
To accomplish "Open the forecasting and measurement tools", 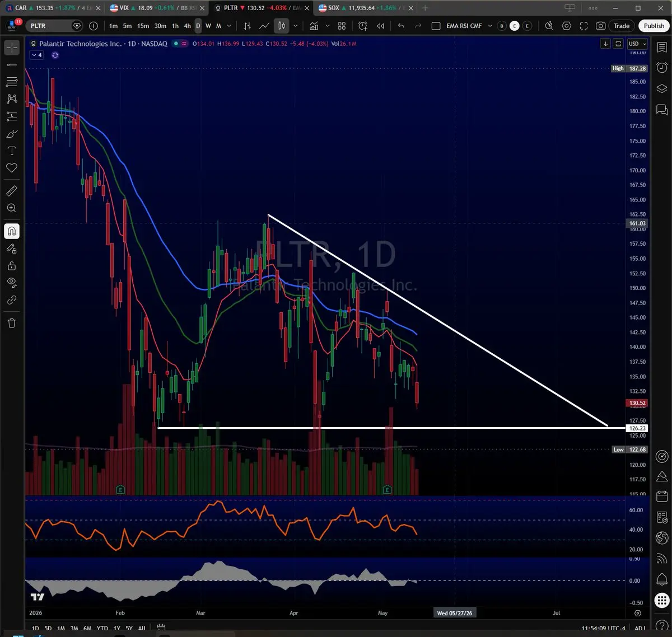I will click(12, 116).
